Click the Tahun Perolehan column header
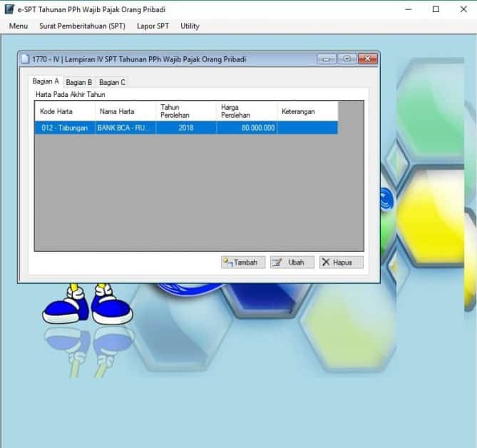The image size is (477, 448). coord(186,111)
